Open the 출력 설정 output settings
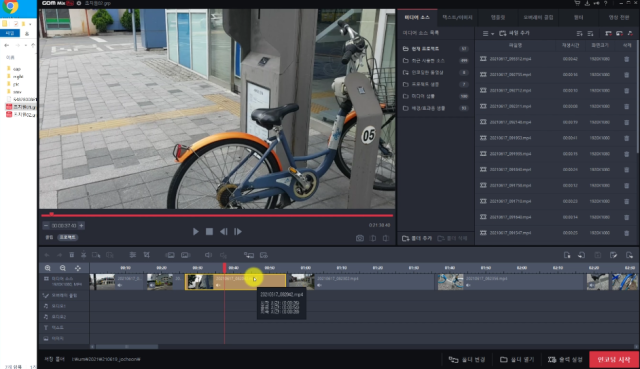This screenshot has height=369, width=640. pyautogui.click(x=565, y=359)
